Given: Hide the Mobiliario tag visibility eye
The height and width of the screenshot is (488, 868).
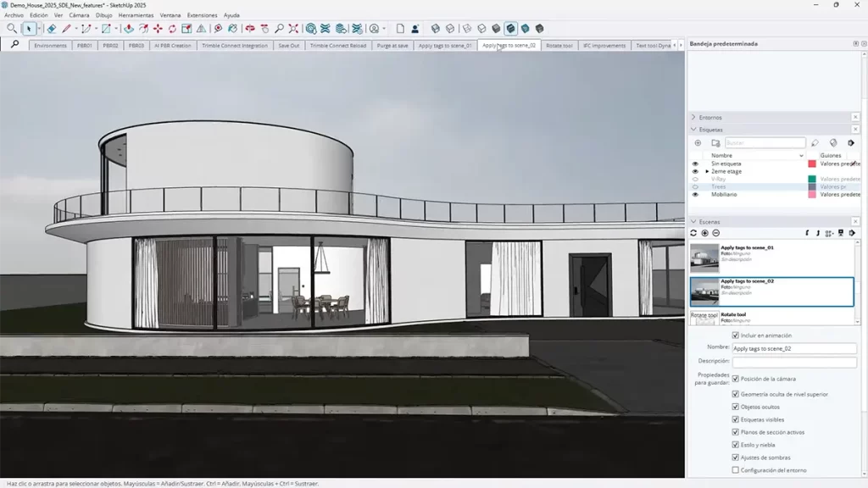Looking at the screenshot, I should click(694, 194).
